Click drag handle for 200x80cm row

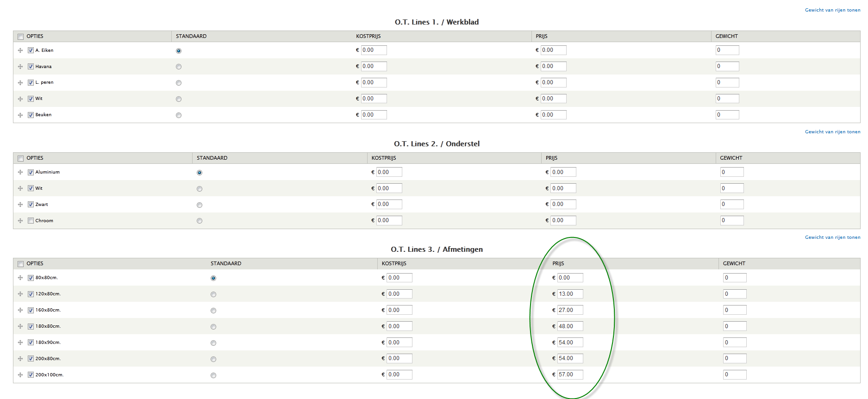point(20,359)
